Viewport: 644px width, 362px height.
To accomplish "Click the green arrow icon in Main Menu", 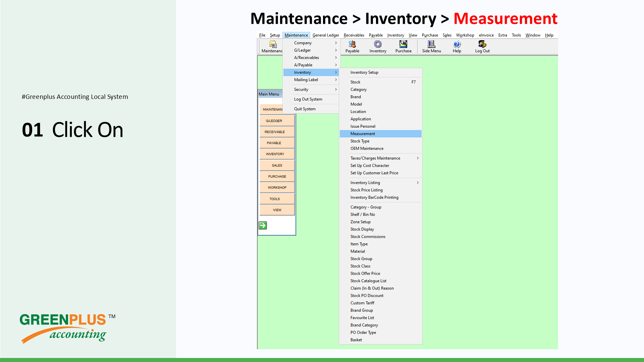I will (x=263, y=225).
